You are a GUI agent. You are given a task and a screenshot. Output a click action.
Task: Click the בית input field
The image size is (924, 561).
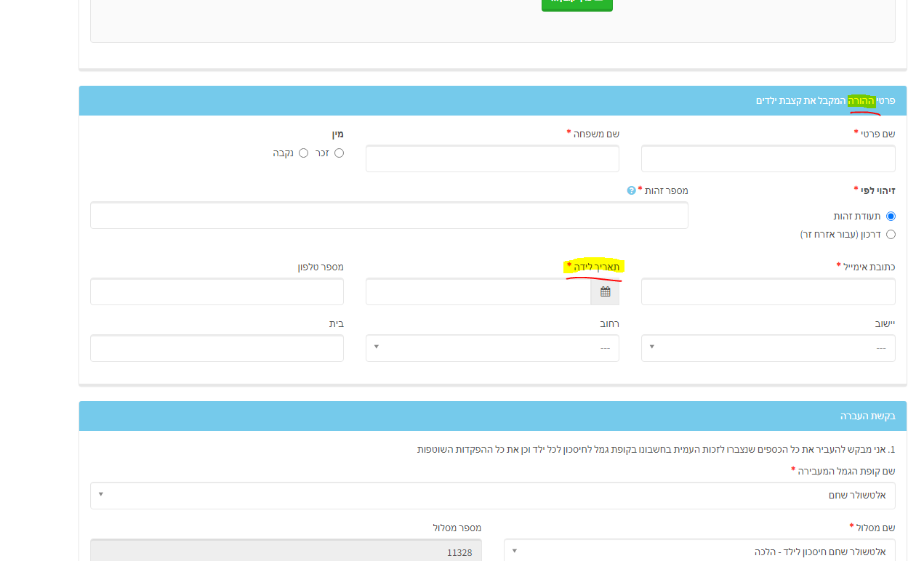(x=217, y=348)
